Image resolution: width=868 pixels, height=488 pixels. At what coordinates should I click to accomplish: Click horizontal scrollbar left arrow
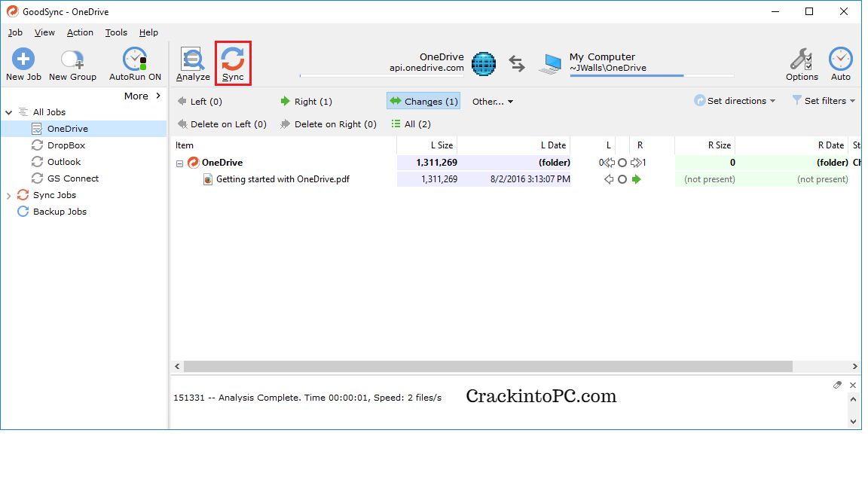click(x=177, y=366)
